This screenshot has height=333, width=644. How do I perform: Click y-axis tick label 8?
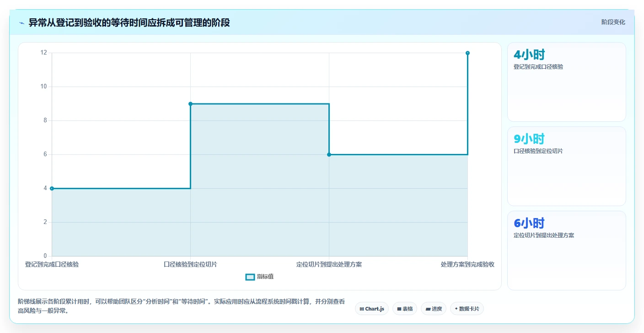coord(45,120)
